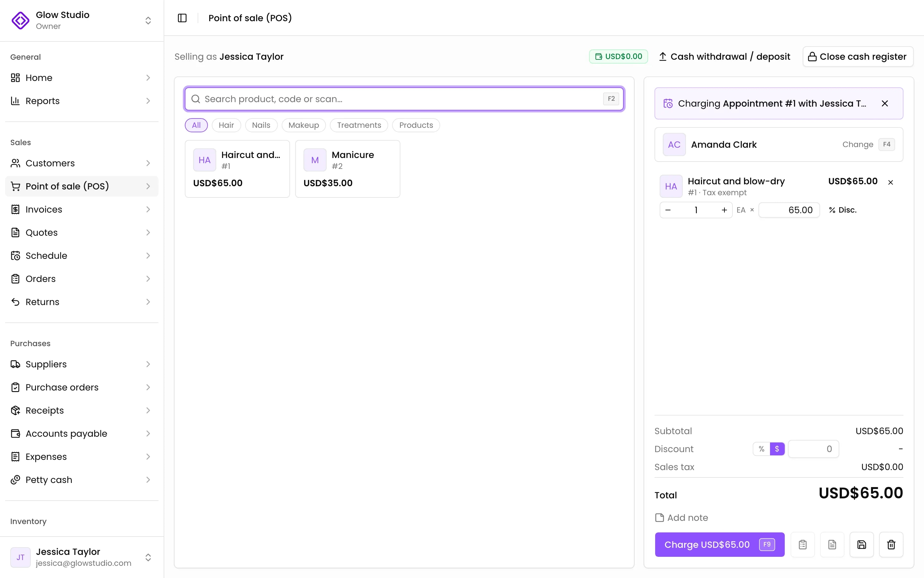Filter products by Makeup
This screenshot has width=924, height=578.
click(304, 125)
